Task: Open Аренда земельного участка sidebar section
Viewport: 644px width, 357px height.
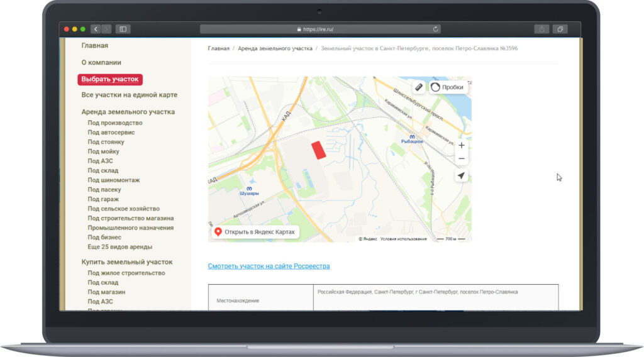Action: [128, 112]
